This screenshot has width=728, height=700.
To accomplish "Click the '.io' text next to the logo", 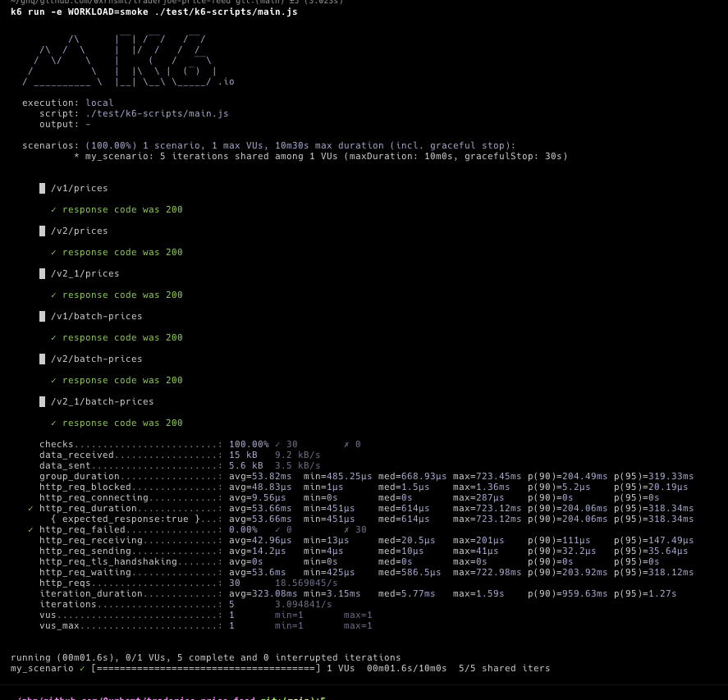I will (x=226, y=82).
